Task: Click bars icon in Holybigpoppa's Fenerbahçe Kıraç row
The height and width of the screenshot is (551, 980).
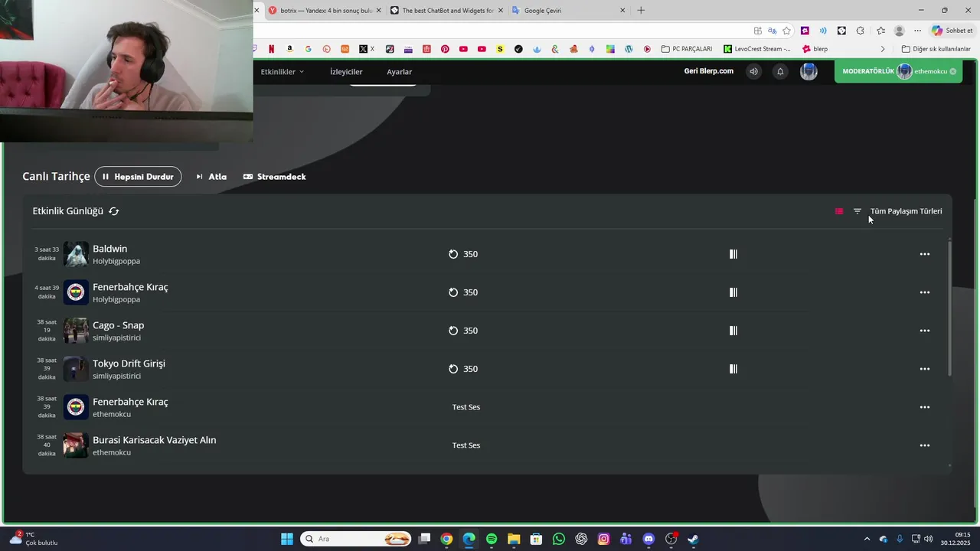Action: point(733,292)
